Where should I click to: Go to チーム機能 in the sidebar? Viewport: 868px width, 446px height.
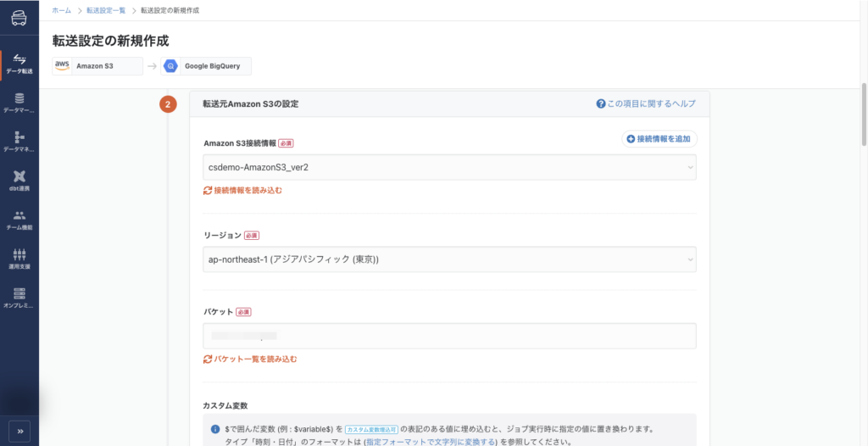pos(19,220)
